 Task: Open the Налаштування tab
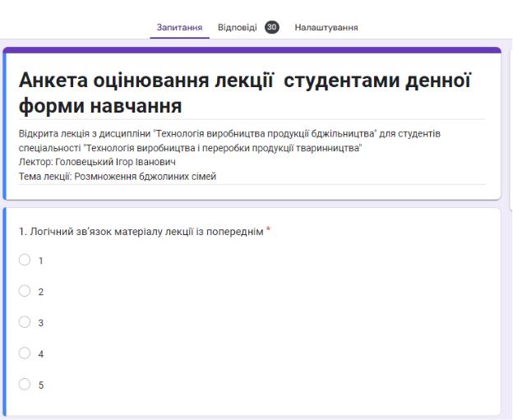[326, 27]
